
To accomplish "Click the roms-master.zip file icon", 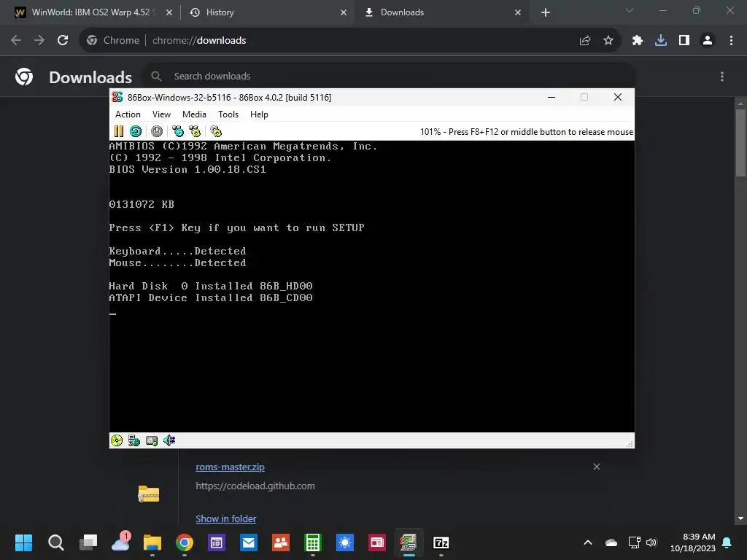I will pyautogui.click(x=149, y=494).
